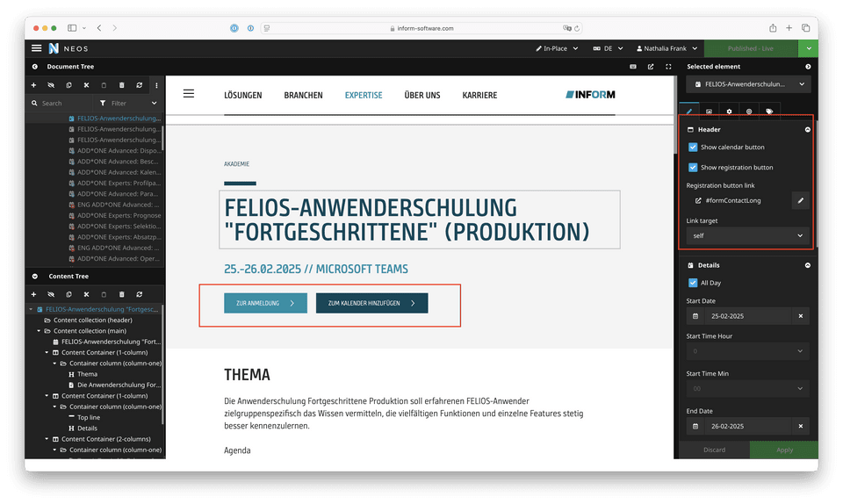Screen dimensions: 843x504
Task: Click the EXPERTISE navigation item
Action: 364,95
